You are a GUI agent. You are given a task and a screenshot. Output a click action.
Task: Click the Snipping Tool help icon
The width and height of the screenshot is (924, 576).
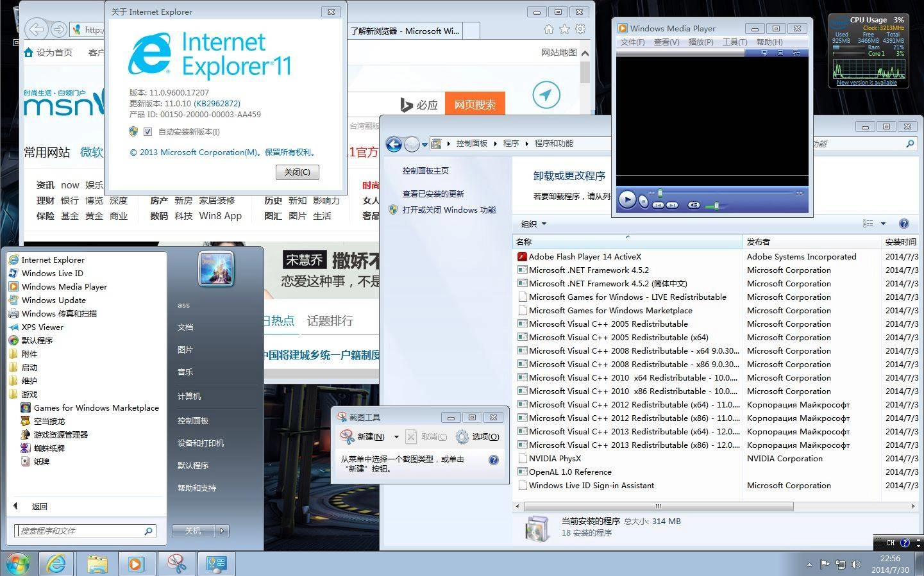point(494,460)
